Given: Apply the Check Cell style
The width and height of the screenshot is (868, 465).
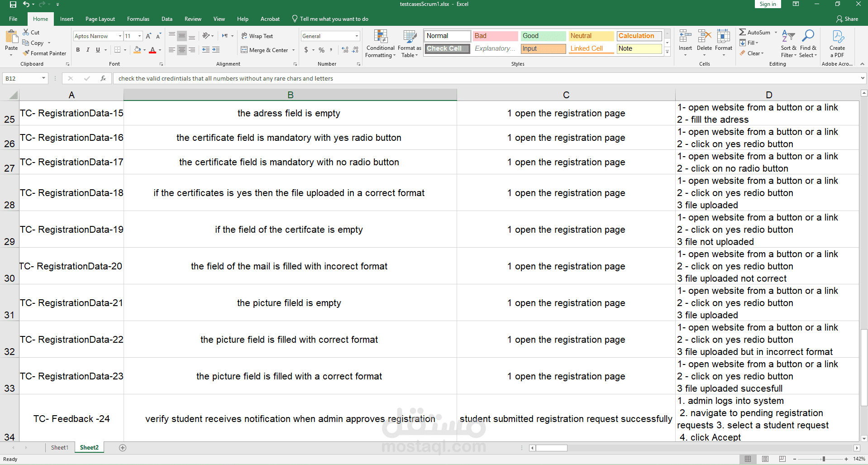Looking at the screenshot, I should point(447,48).
